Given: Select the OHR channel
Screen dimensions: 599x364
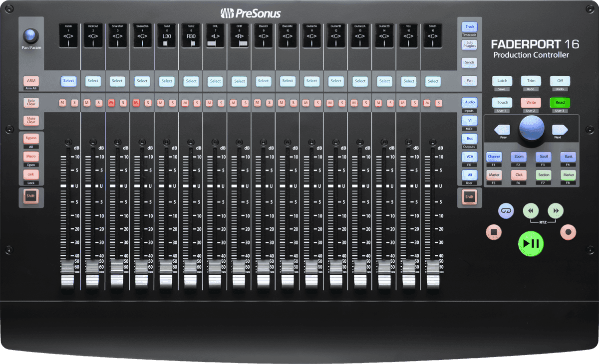Looking at the screenshot, I should pyautogui.click(x=240, y=81).
